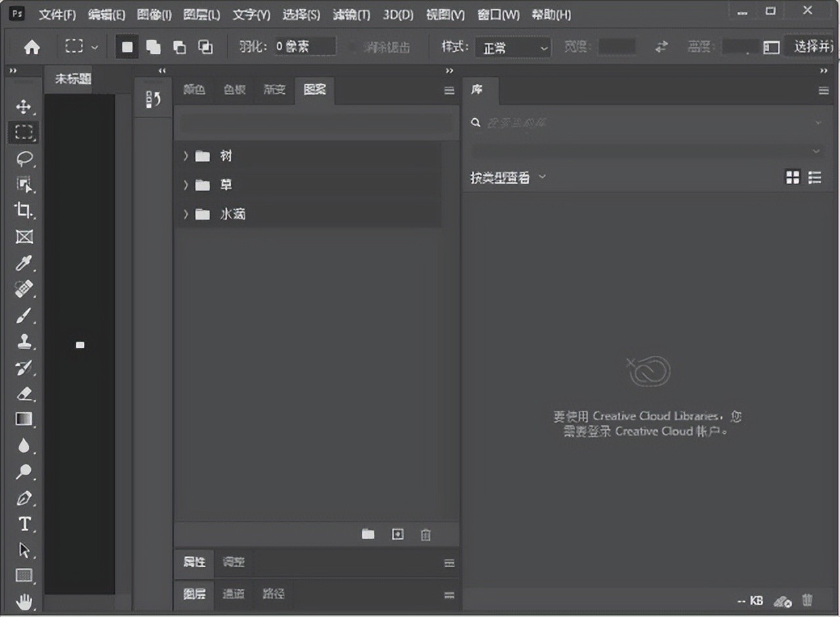Select the Horizontal Type tool
This screenshot has height=617, width=840.
point(24,524)
